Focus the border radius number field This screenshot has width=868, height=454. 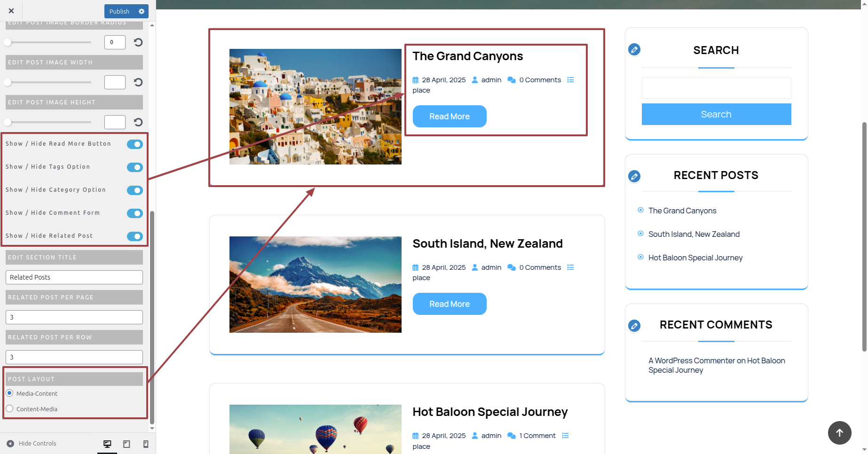click(x=115, y=42)
